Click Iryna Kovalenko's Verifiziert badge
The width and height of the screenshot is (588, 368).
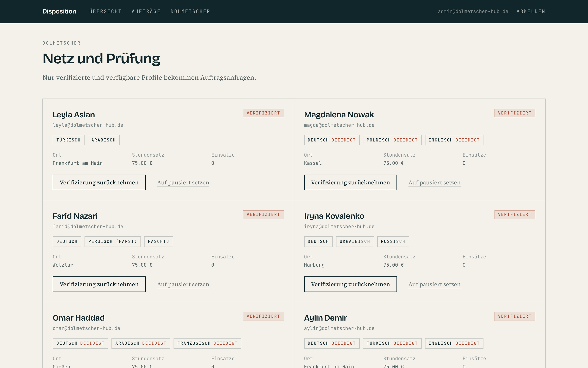[515, 214]
